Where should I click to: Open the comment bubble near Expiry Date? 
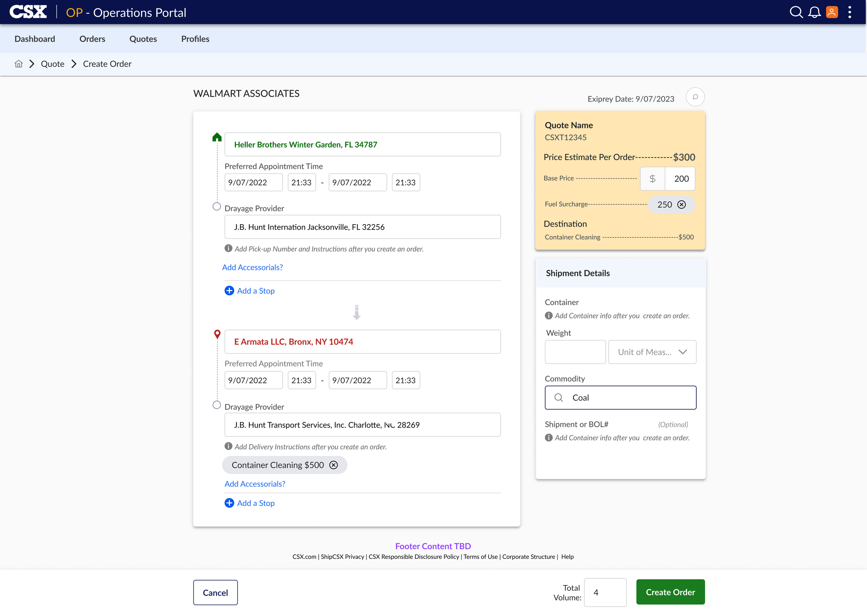coord(695,97)
